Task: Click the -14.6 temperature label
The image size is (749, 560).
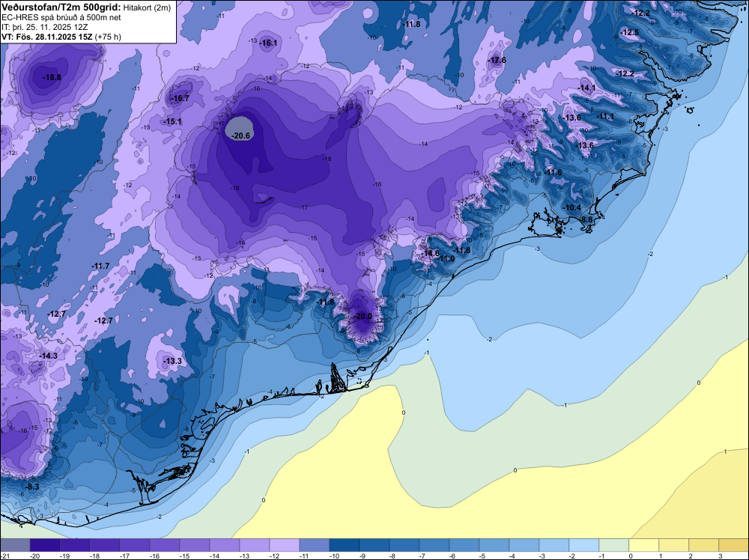Action: tap(430, 253)
